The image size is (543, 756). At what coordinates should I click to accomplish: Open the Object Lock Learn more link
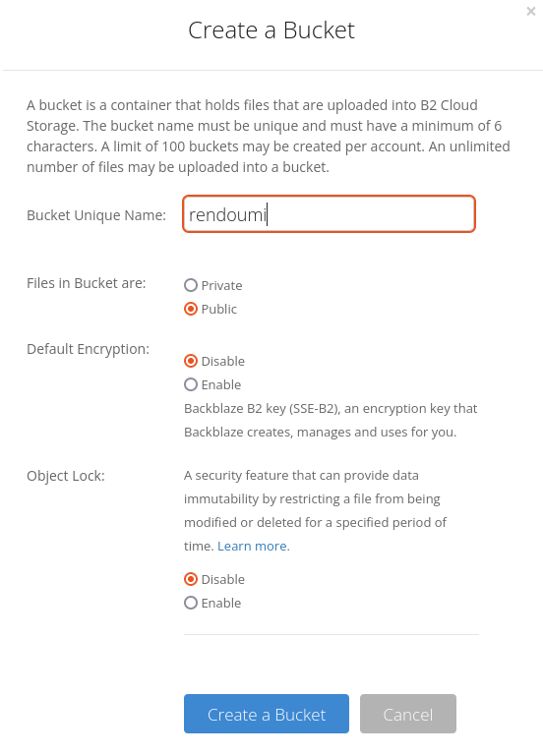coord(254,546)
